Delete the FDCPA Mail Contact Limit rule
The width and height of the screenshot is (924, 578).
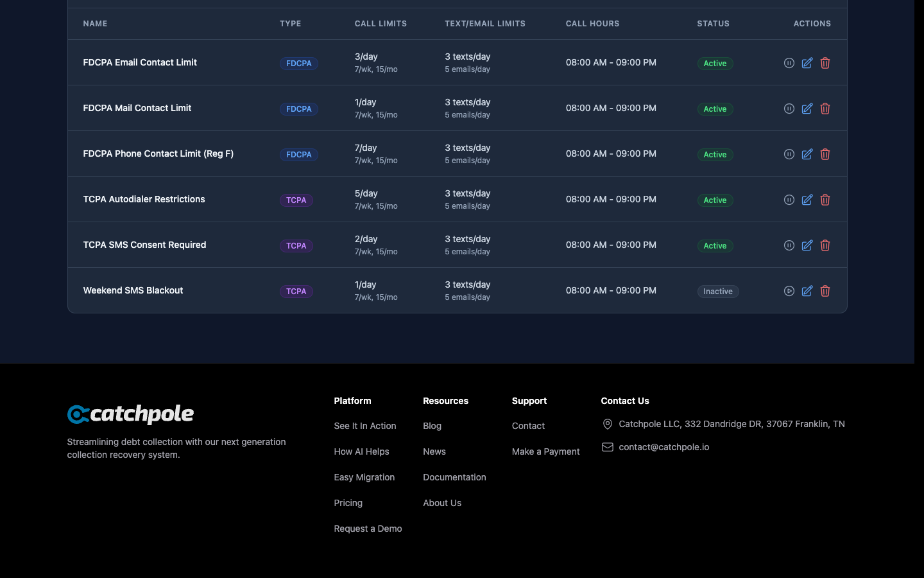point(825,109)
